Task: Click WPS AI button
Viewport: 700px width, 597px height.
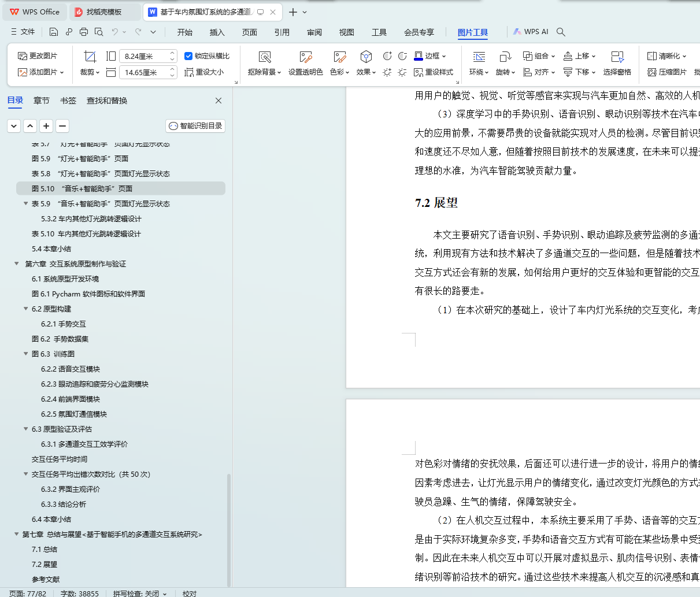Action: tap(531, 32)
